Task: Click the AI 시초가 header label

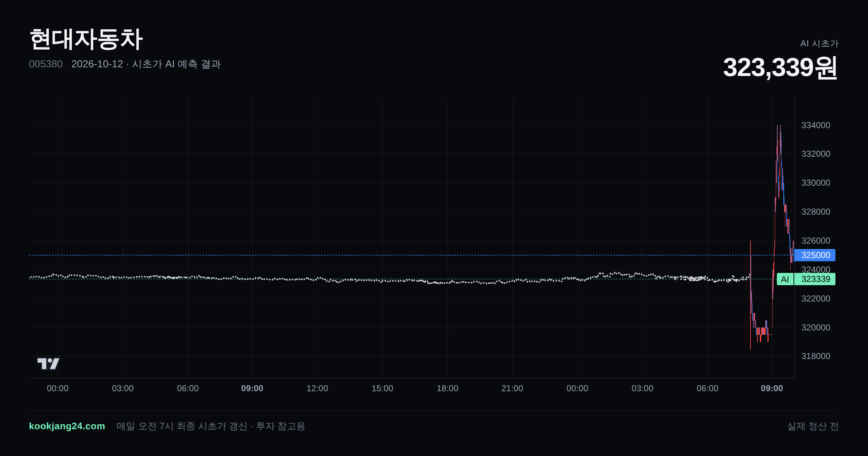Action: (819, 43)
